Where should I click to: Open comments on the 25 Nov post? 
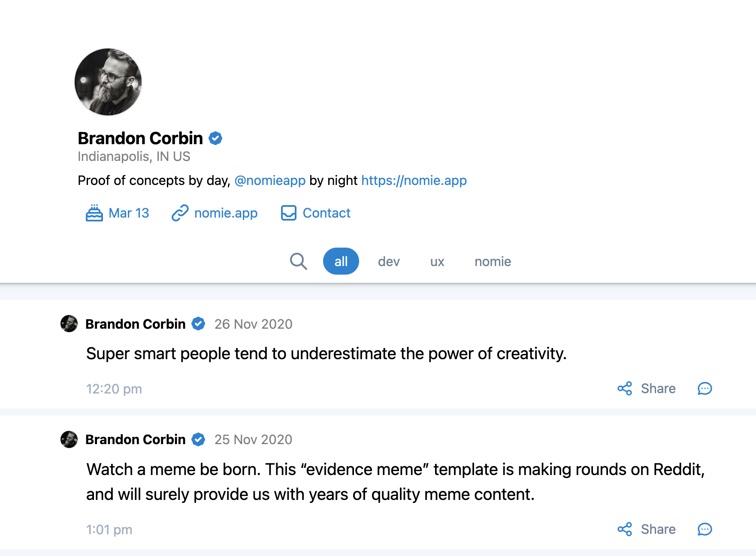click(705, 530)
